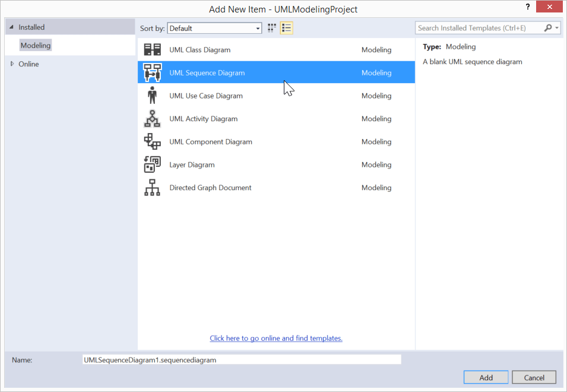
Task: Click the blank UML sequence diagram description
Action: [x=472, y=62]
